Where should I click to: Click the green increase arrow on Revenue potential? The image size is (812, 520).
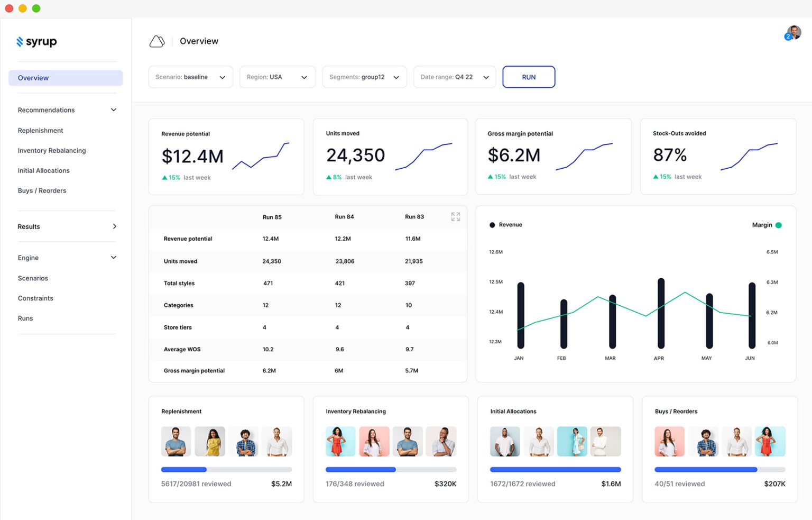coord(164,178)
